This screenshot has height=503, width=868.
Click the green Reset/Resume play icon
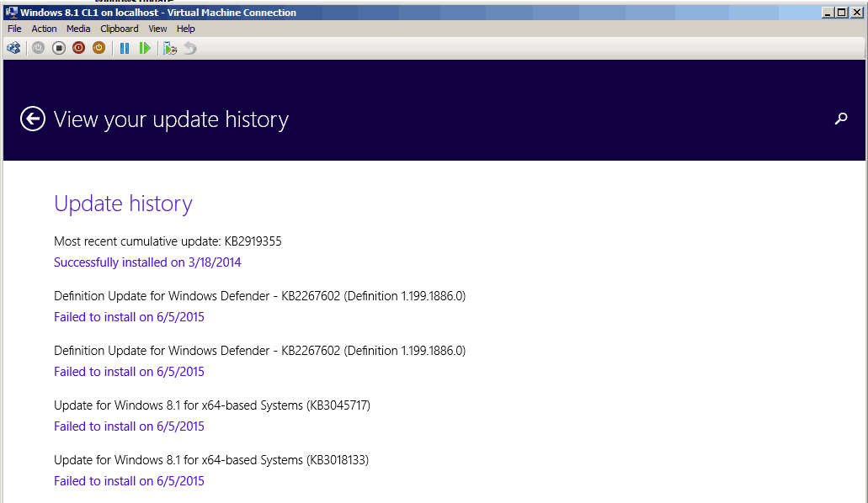145,48
